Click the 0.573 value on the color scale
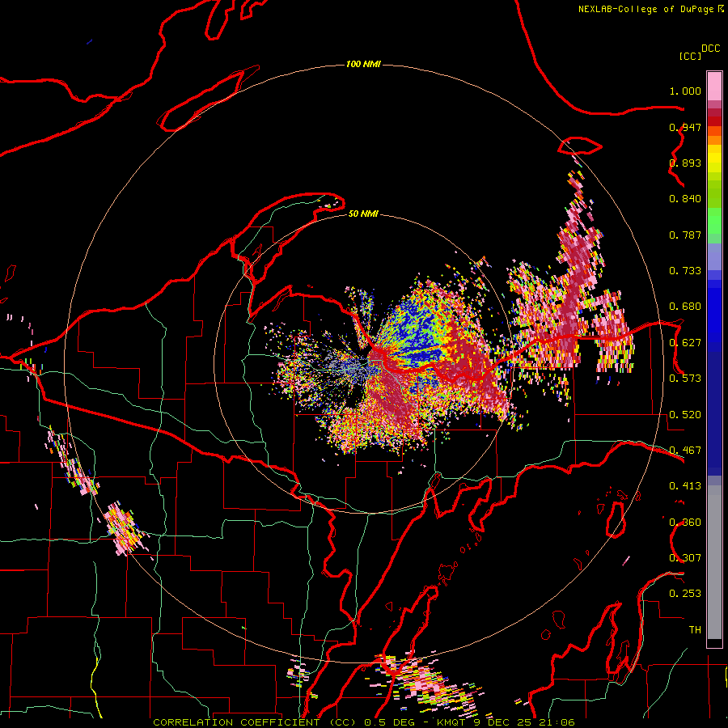The width and height of the screenshot is (728, 728). (685, 379)
